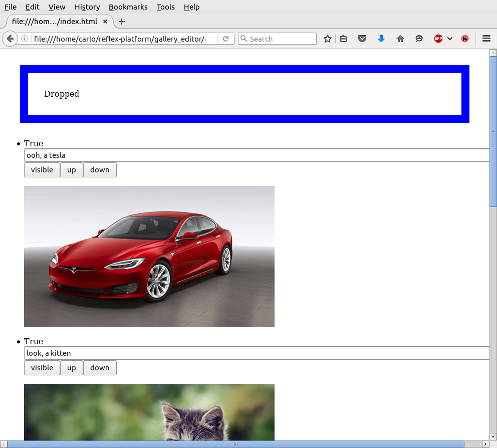Edit the 'look, a kitten' caption field

pyautogui.click(x=257, y=353)
